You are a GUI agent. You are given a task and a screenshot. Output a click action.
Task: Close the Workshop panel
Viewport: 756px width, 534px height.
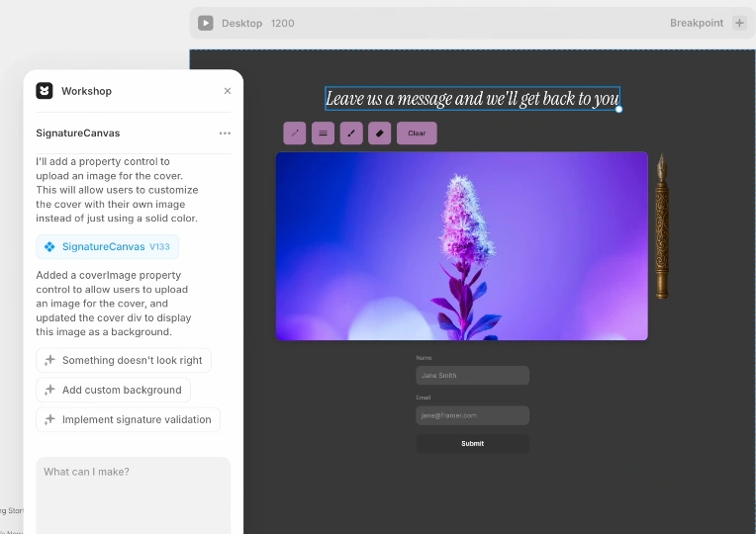(x=228, y=91)
